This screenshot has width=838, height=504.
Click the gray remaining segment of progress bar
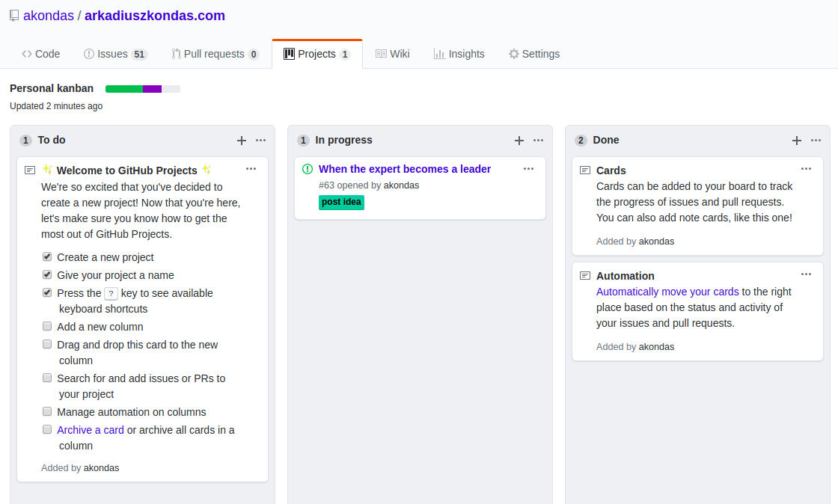tap(171, 89)
